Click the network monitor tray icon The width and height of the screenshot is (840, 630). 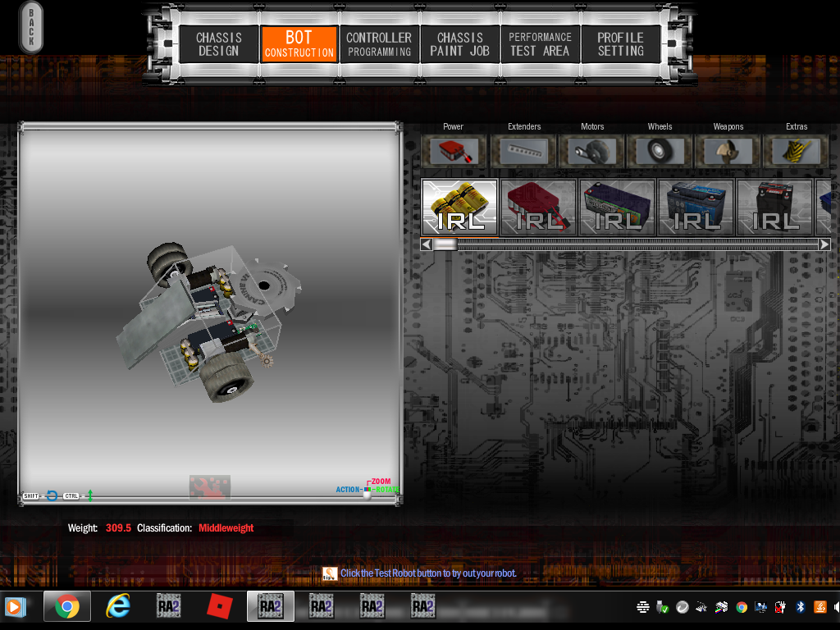click(760, 607)
